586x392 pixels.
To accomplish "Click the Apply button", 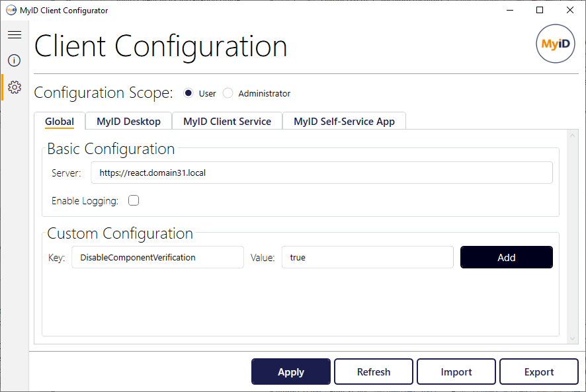I will coord(291,372).
